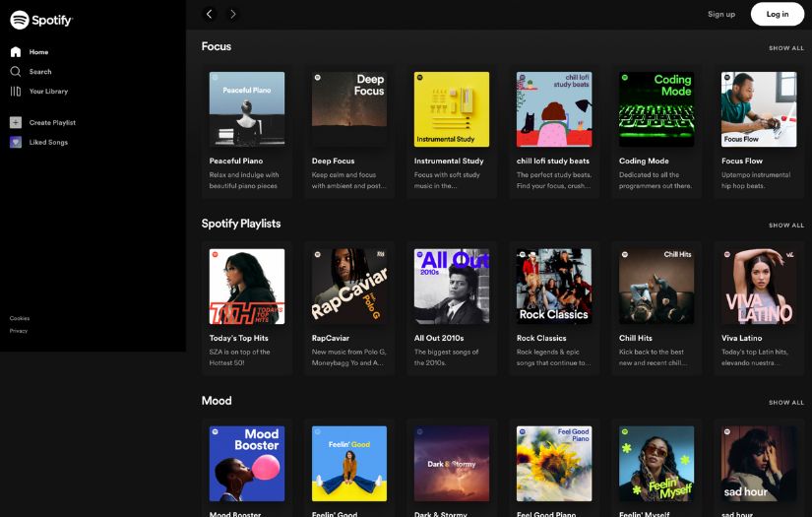Open Feel Good Piano cover
The height and width of the screenshot is (517, 812).
point(554,464)
